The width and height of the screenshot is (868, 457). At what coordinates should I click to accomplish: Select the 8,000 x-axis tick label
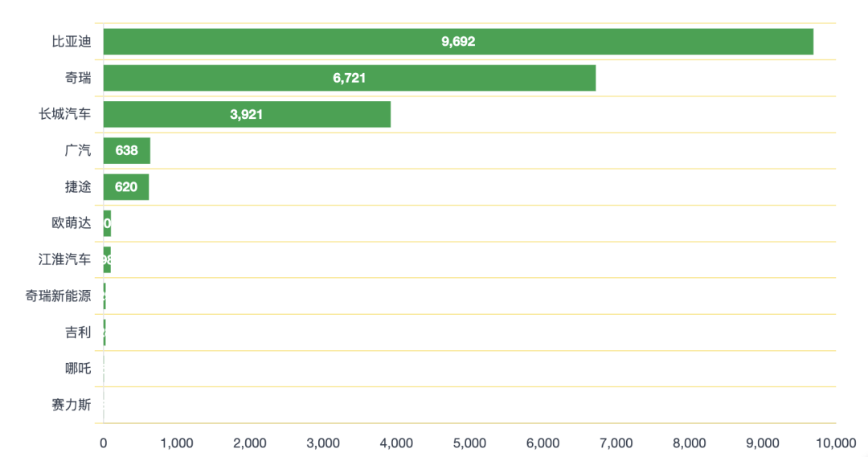click(x=690, y=443)
